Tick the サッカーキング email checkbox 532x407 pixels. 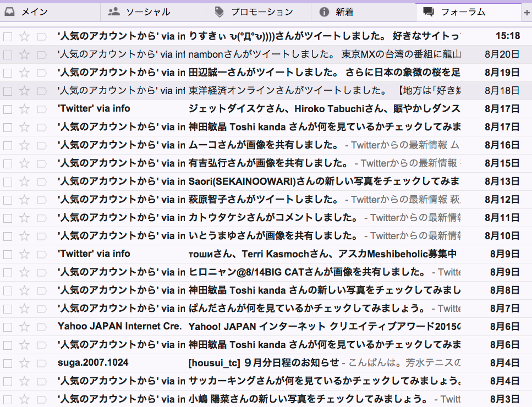[8, 381]
